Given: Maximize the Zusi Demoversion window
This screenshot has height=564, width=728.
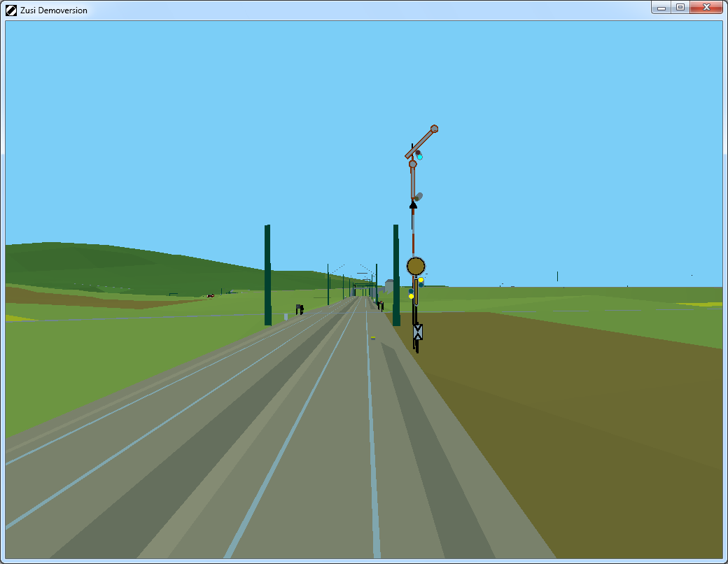Looking at the screenshot, I should tap(680, 8).
